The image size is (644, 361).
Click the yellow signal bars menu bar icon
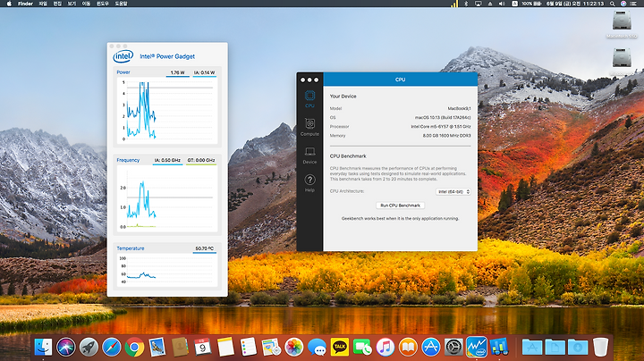[x=453, y=4]
